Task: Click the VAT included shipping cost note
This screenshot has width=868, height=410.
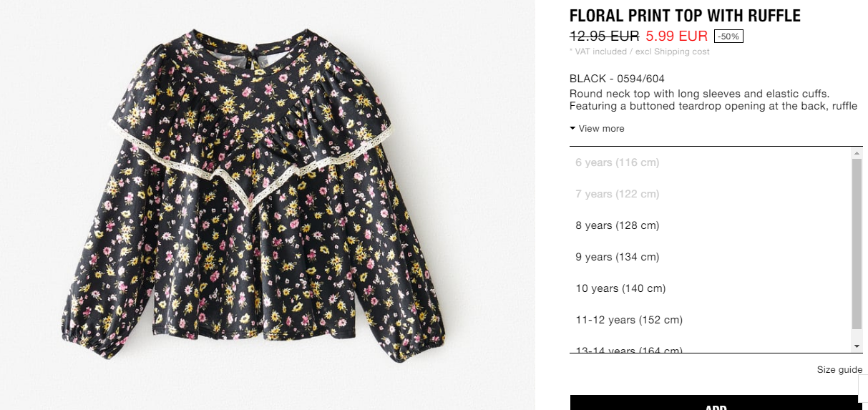Action: click(640, 52)
